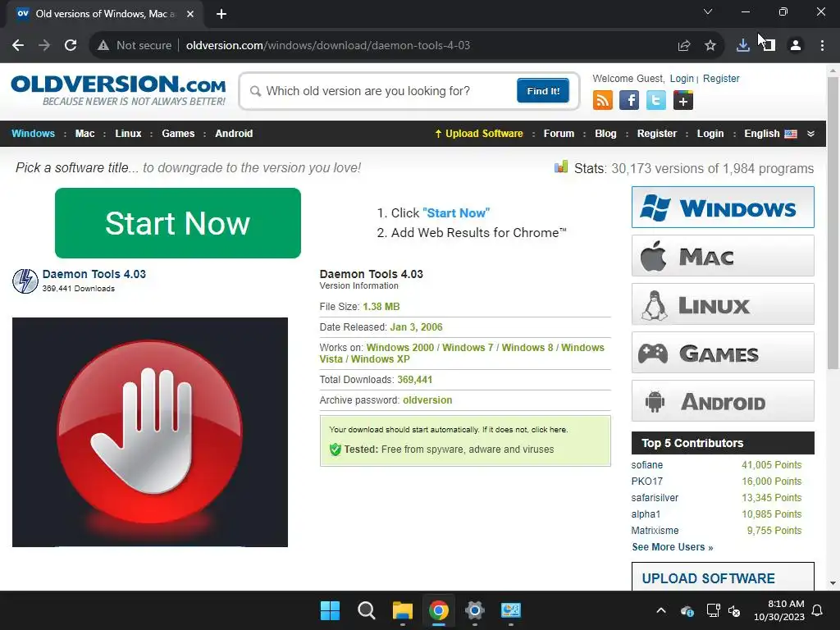Open contributor Matrixisme's profile
Image resolution: width=840 pixels, height=630 pixels.
coord(655,531)
